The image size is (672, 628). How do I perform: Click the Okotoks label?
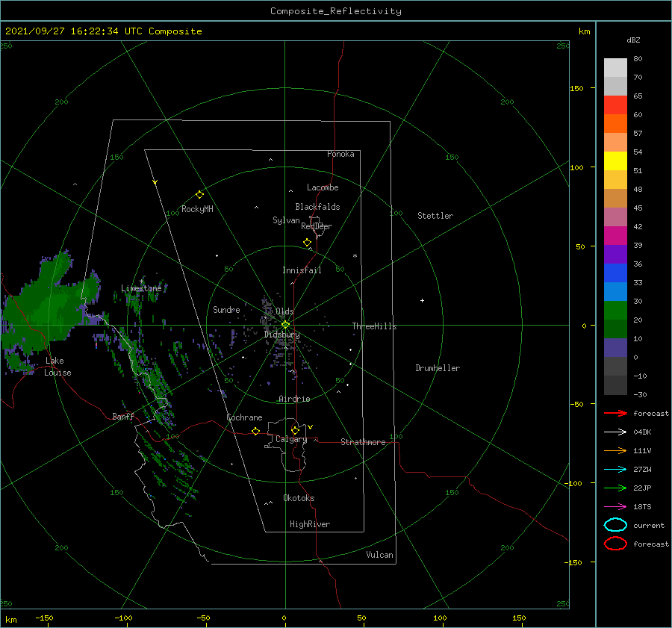[299, 498]
